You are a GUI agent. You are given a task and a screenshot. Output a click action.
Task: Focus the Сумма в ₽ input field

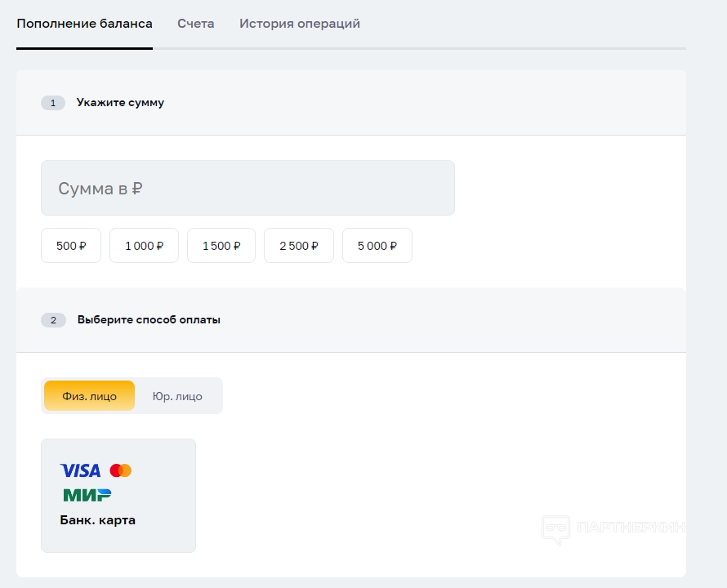[x=248, y=188]
